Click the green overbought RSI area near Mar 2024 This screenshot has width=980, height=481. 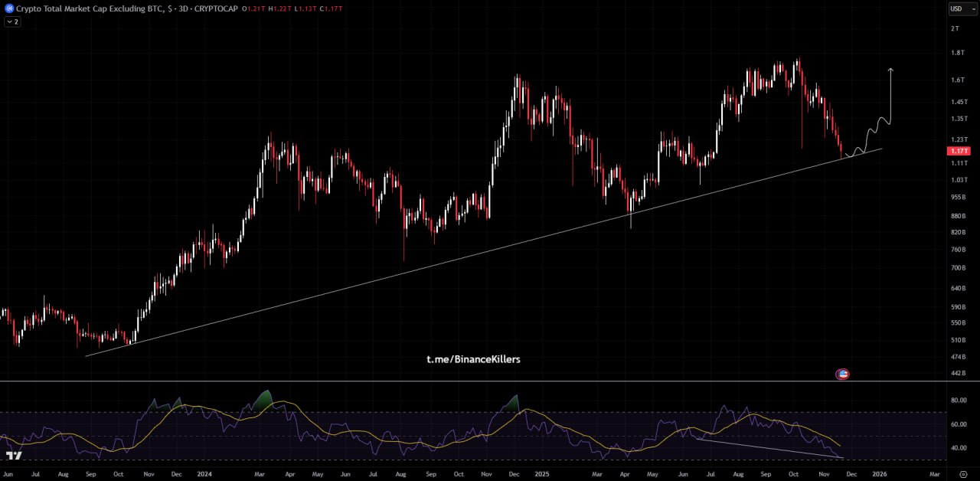coord(263,399)
